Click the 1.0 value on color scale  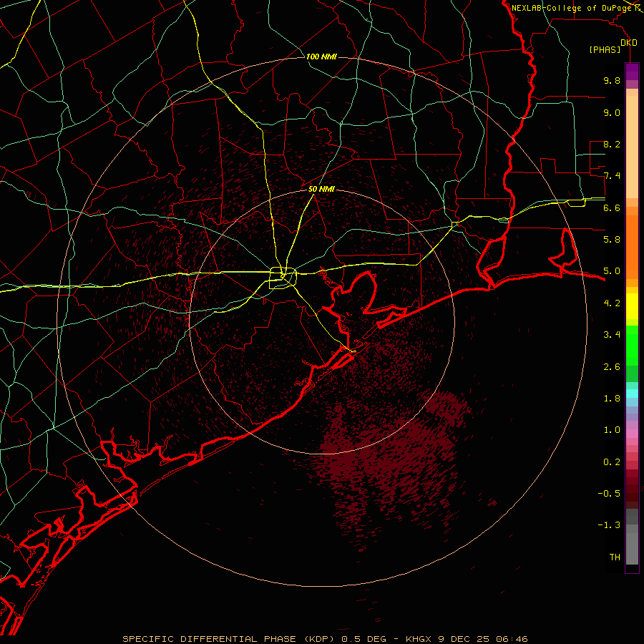[612, 429]
